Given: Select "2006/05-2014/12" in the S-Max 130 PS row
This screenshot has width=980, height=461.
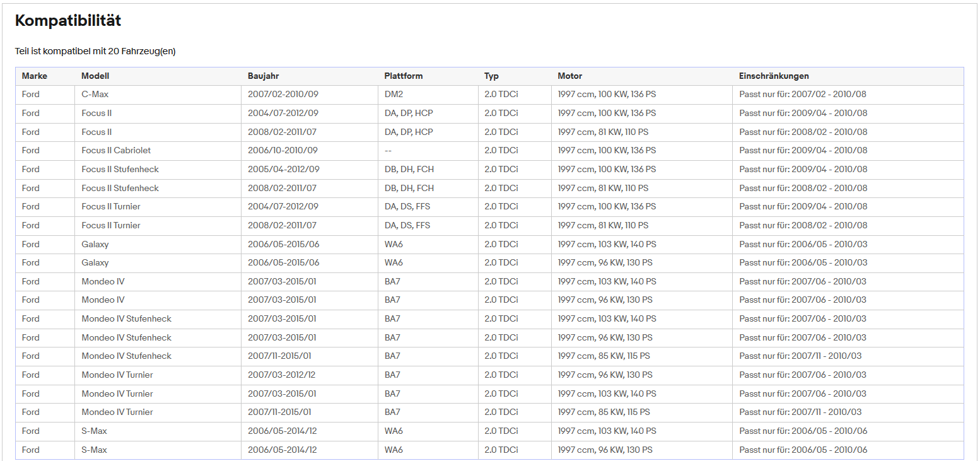Looking at the screenshot, I should click(283, 450).
